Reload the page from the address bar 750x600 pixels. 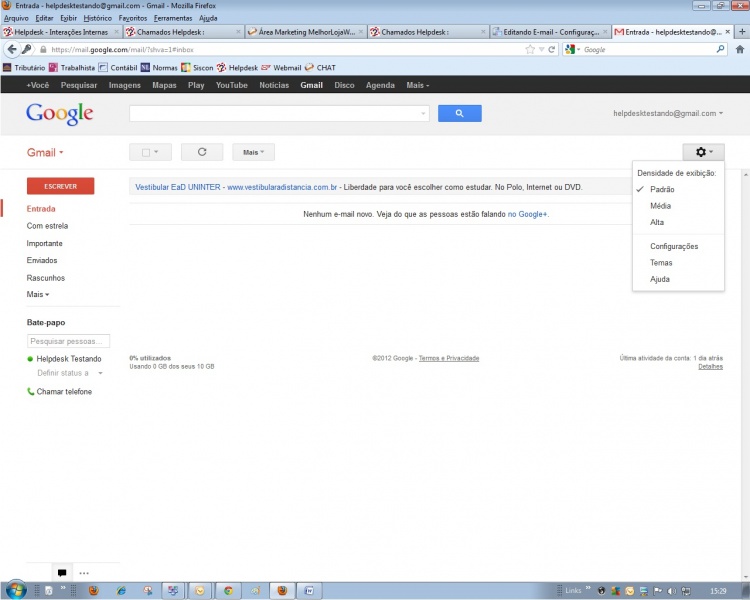click(x=551, y=49)
